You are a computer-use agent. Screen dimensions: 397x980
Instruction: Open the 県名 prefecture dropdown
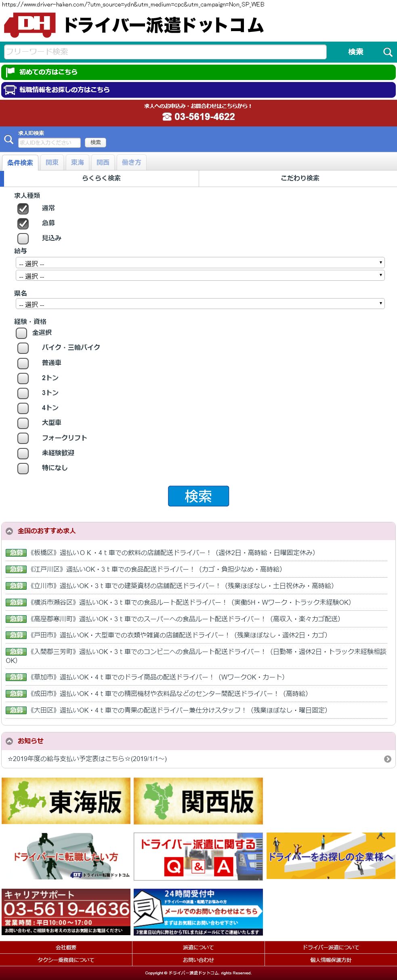(x=200, y=304)
